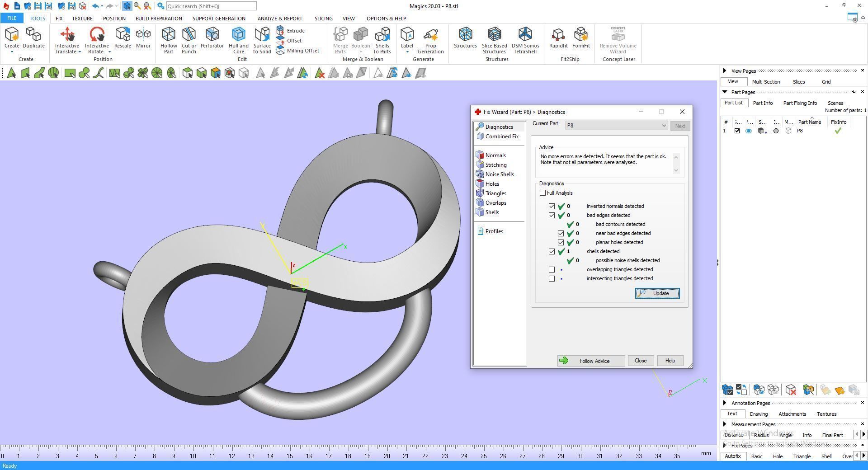Toggle near bad edges detection checkbox
This screenshot has width=868, height=470.
point(561,233)
